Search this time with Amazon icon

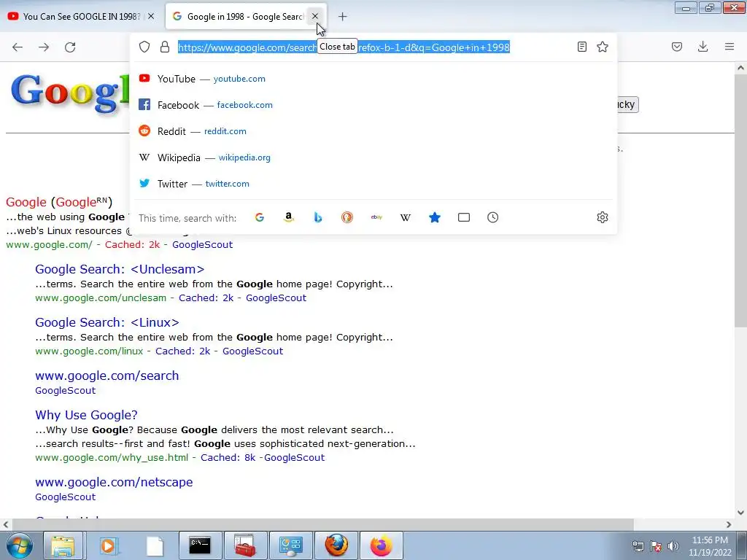click(x=289, y=217)
